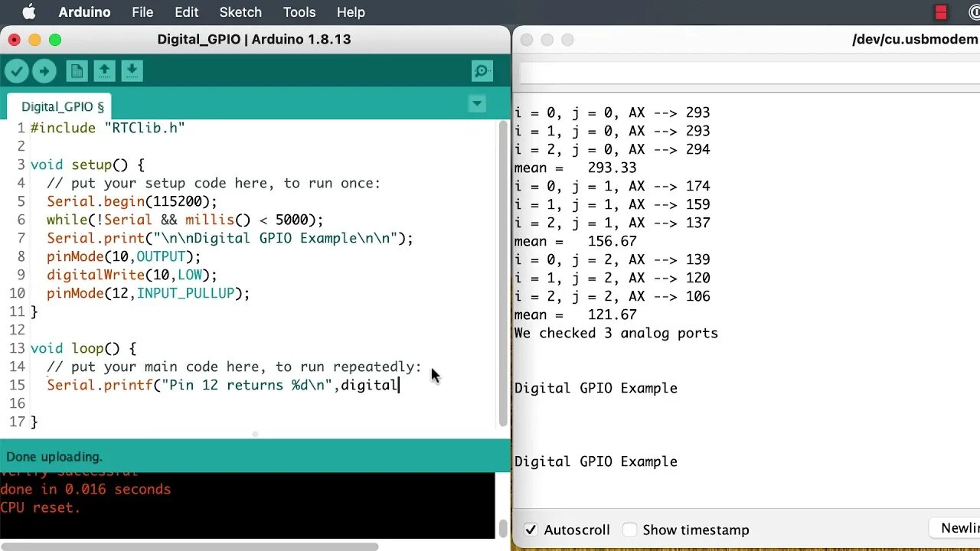Screen dimensions: 980x551
Task: Click 'Done uploading.' status message
Action: click(54, 457)
